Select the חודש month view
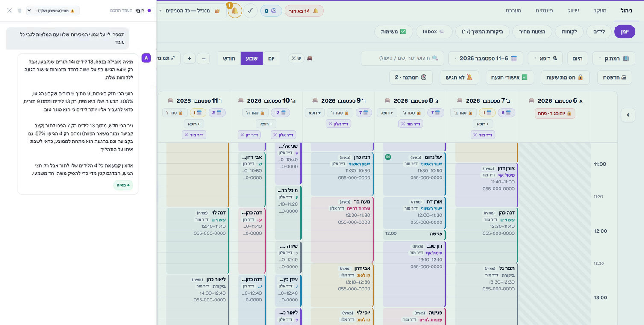 point(229,59)
